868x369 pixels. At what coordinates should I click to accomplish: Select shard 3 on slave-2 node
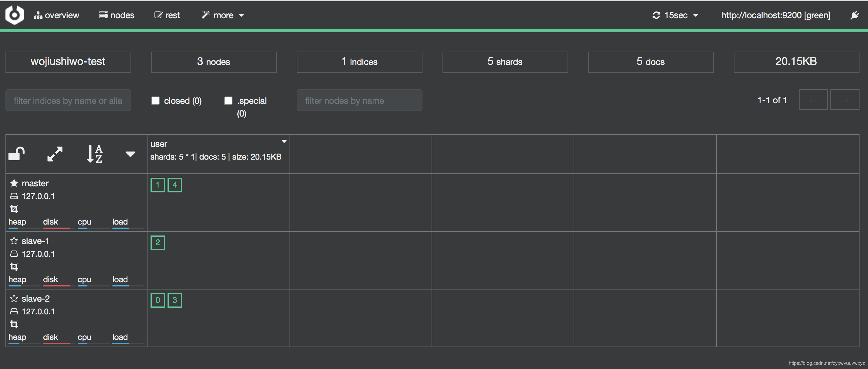(x=175, y=300)
